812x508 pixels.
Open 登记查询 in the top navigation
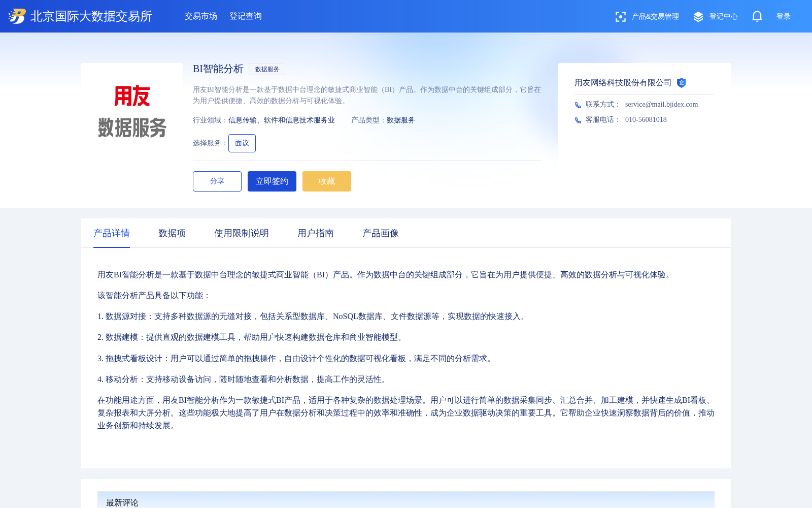pyautogui.click(x=246, y=16)
